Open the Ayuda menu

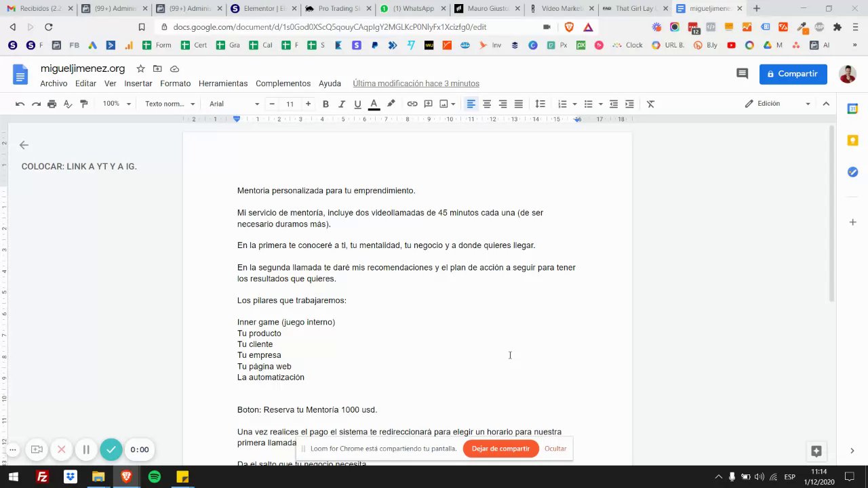330,83
